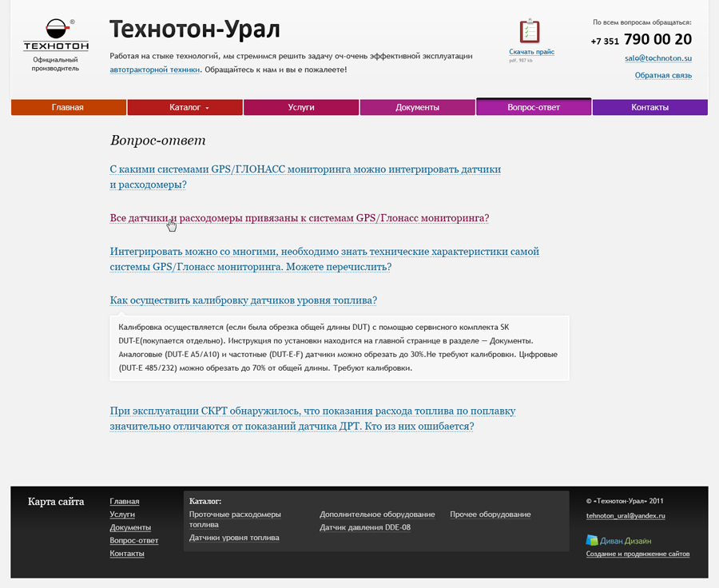Click the phone number 790 00 20
This screenshot has height=588, width=719.
(x=657, y=39)
